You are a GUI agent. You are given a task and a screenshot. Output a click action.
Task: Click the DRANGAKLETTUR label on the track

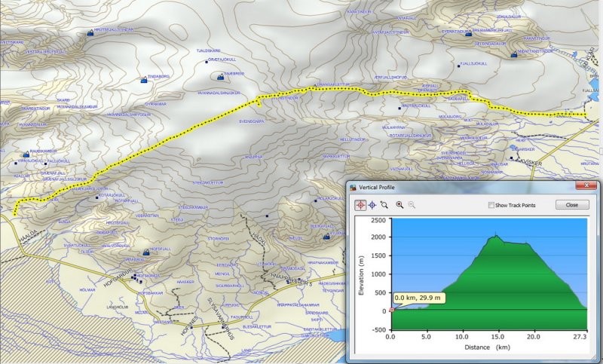333,86
